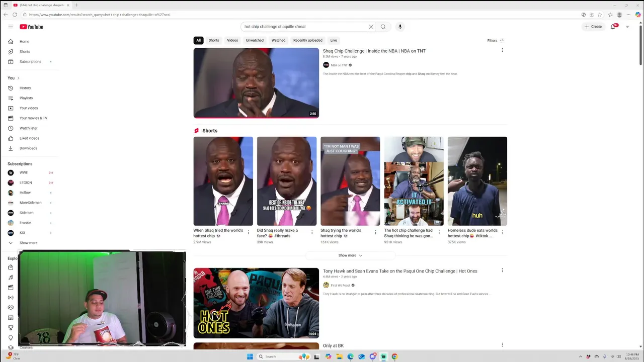Screen dimensions: 644x362
Task: Open a new browser tab
Action: [x=76, y=5]
